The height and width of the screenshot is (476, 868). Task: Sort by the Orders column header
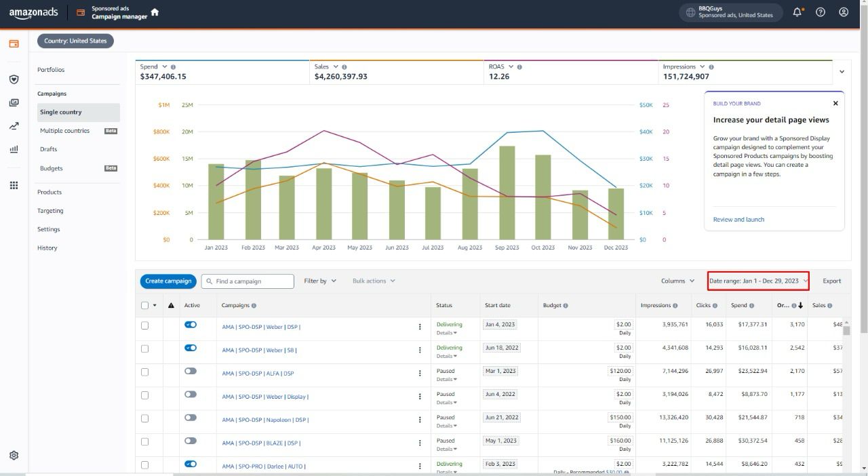(790, 306)
